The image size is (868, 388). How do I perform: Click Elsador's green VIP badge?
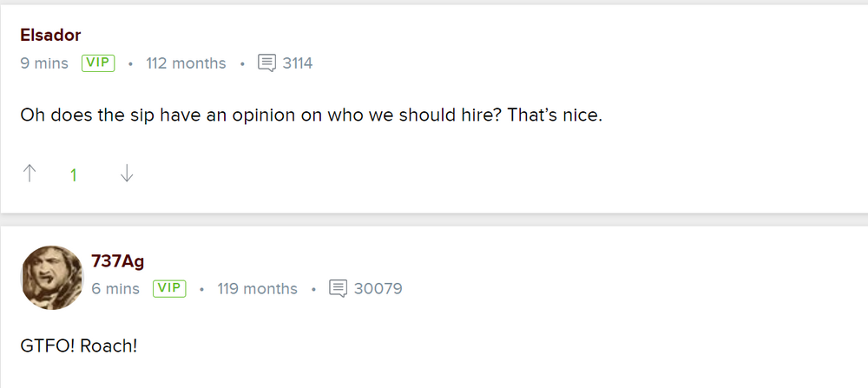click(x=98, y=63)
